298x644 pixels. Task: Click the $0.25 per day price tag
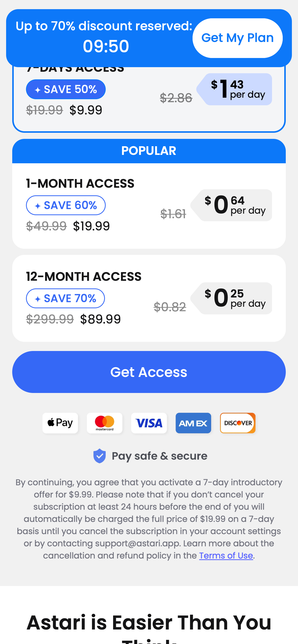pyautogui.click(x=234, y=298)
